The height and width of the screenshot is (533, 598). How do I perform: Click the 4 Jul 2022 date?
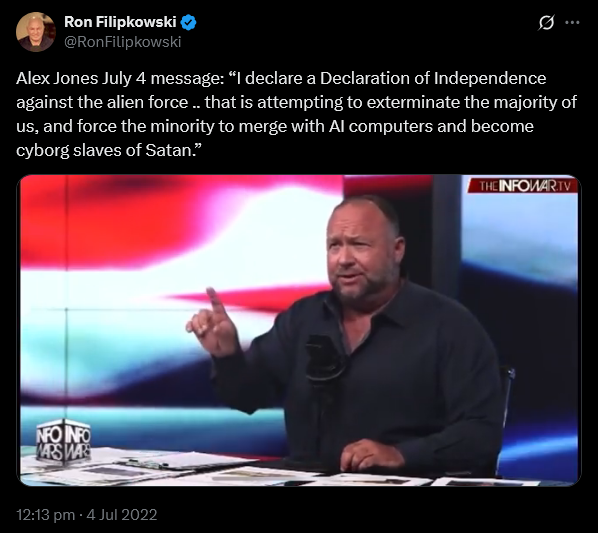click(x=122, y=515)
